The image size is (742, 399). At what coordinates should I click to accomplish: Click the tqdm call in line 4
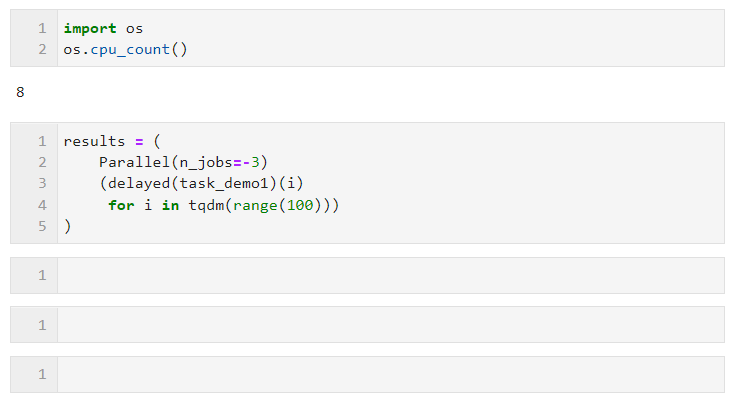pyautogui.click(x=206, y=205)
